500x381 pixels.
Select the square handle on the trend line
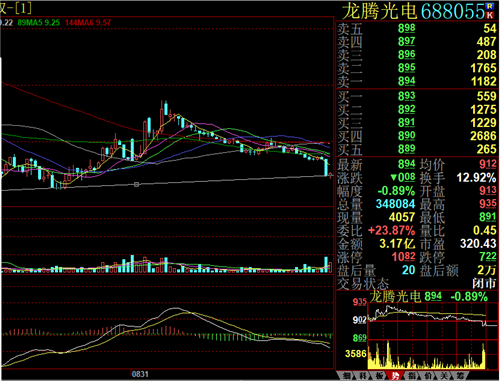(x=136, y=184)
